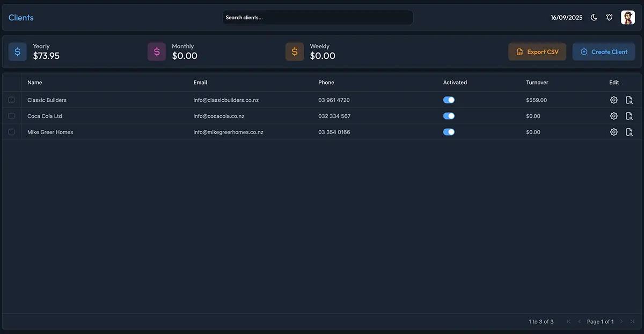Tick the Mike Greer Homes checkbox

coord(11,132)
